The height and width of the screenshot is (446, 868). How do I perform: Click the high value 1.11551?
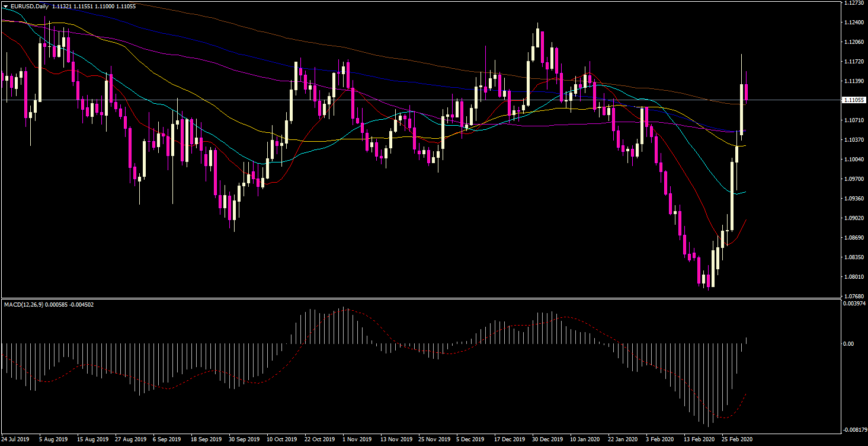tap(84, 7)
